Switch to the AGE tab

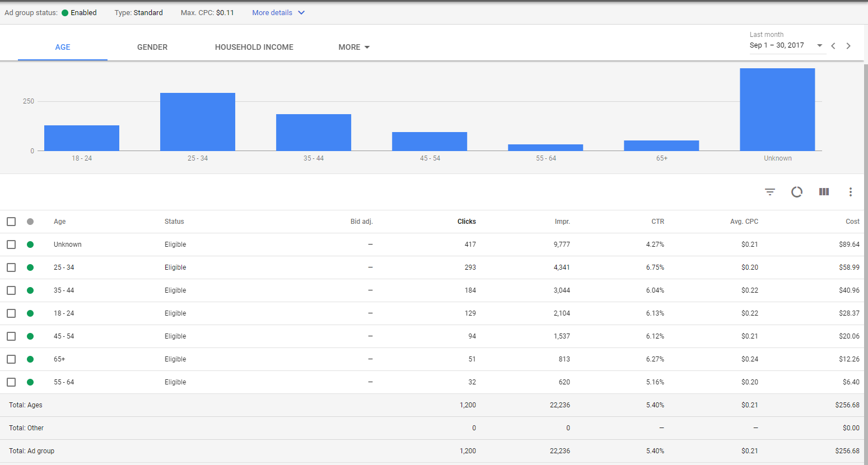click(x=63, y=47)
